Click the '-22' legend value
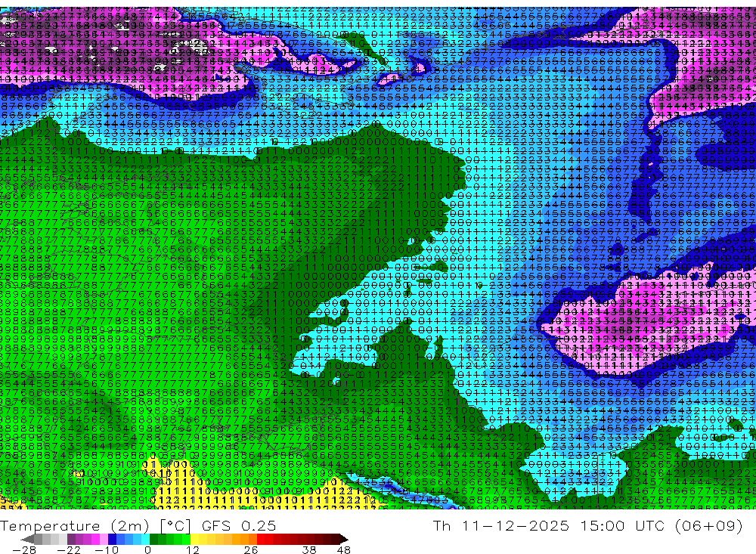This screenshot has width=756, height=554. tap(69, 550)
